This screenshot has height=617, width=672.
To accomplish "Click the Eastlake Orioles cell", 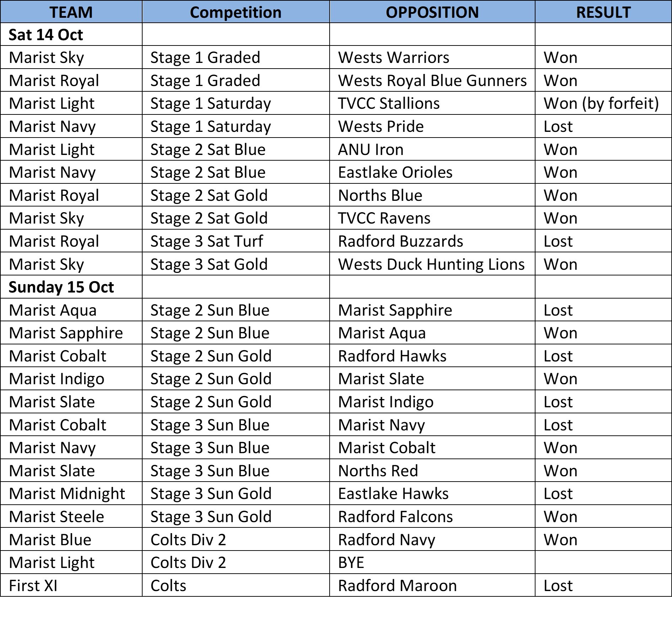I will 395,172.
